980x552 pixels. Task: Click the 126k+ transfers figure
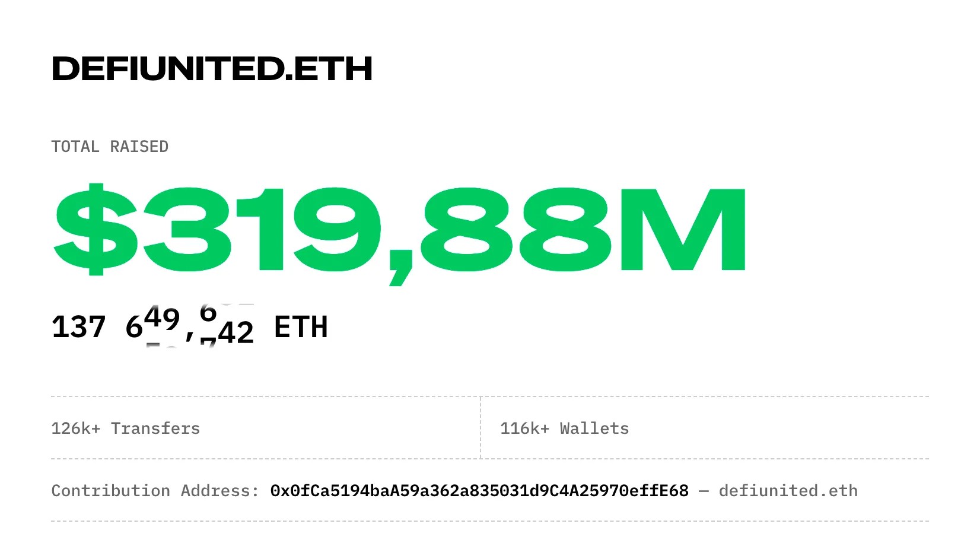pos(76,429)
